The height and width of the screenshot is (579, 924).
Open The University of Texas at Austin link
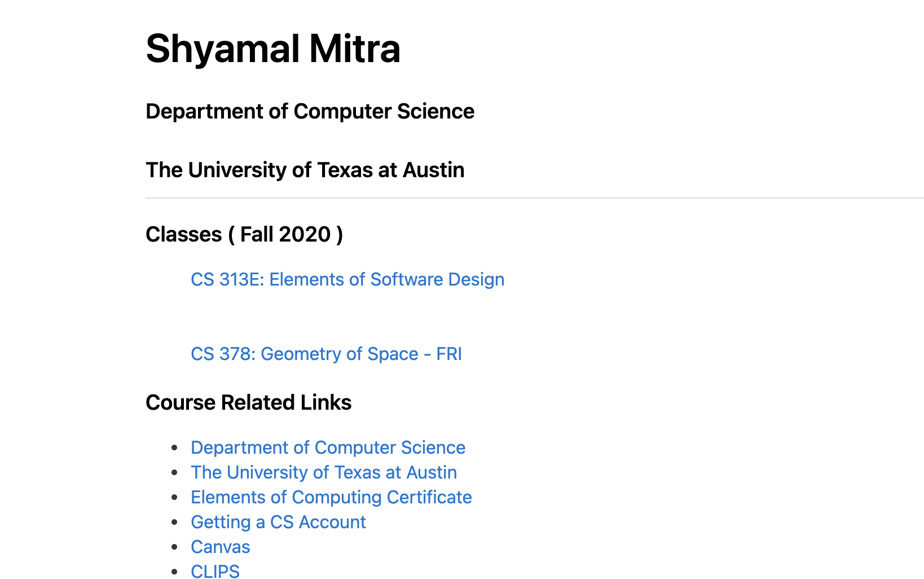click(x=324, y=472)
